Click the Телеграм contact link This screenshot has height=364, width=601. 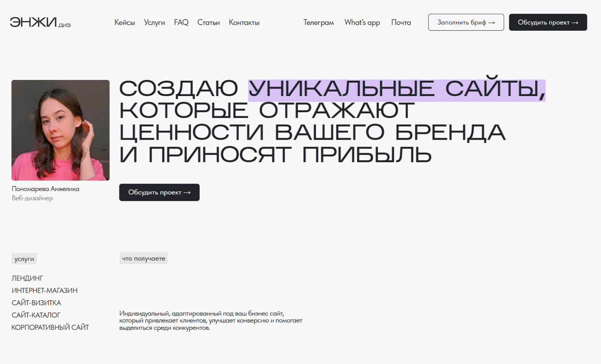pos(318,23)
